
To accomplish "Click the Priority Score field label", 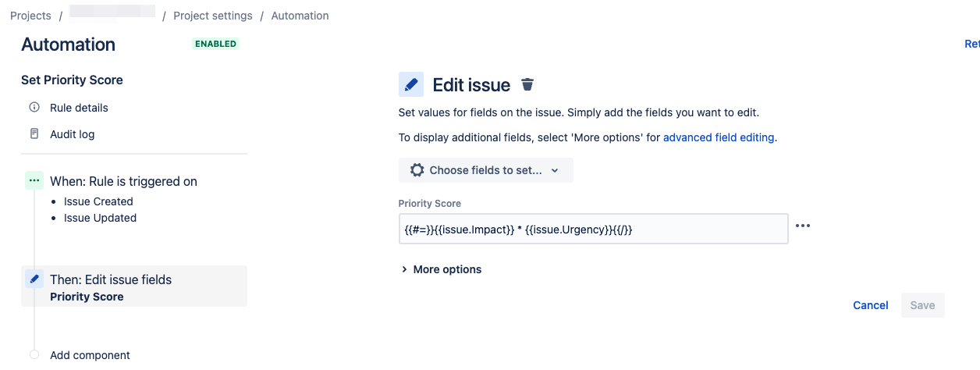I will point(430,203).
